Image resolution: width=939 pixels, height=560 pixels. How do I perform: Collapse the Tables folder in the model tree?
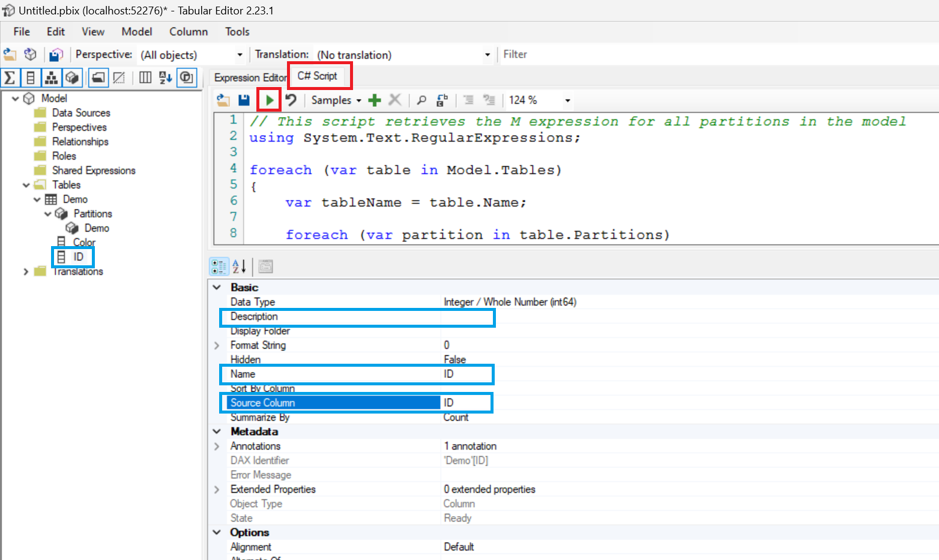(26, 185)
